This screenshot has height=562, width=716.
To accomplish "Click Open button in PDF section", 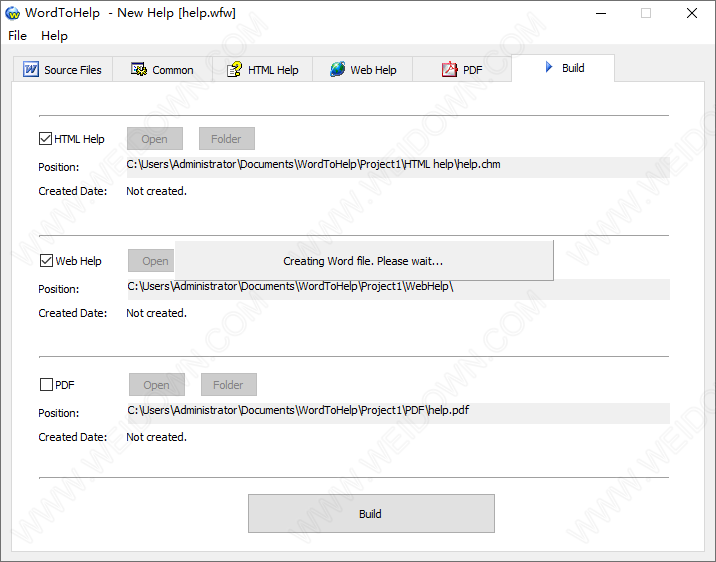I will [157, 384].
